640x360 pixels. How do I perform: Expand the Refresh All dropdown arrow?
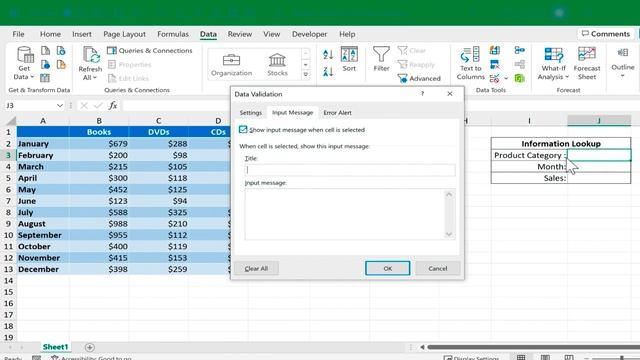[x=95, y=78]
